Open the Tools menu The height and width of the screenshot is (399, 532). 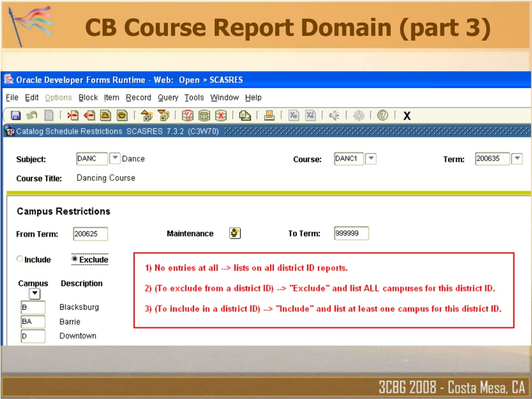pos(194,97)
